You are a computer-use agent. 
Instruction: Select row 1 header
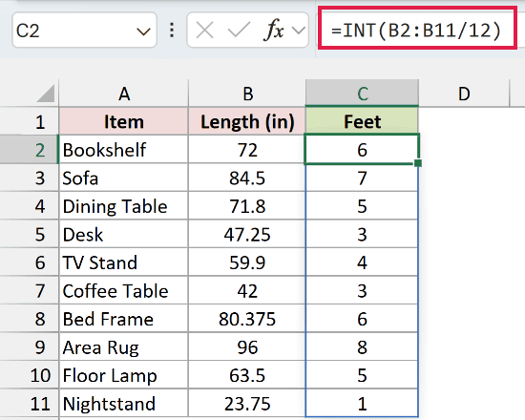pos(30,121)
